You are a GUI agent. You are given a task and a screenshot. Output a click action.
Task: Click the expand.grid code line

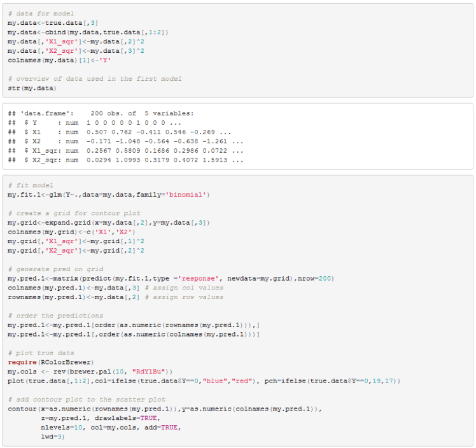click(108, 222)
